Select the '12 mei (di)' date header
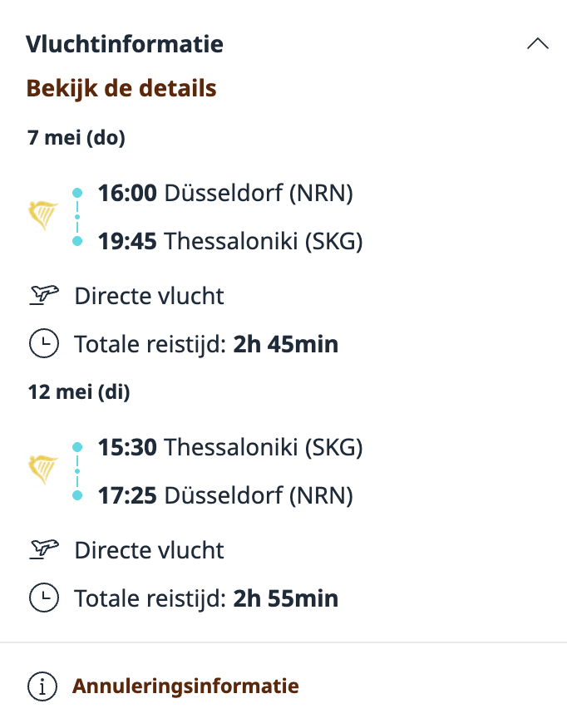Screen dimensions: 567x728 tap(77, 392)
